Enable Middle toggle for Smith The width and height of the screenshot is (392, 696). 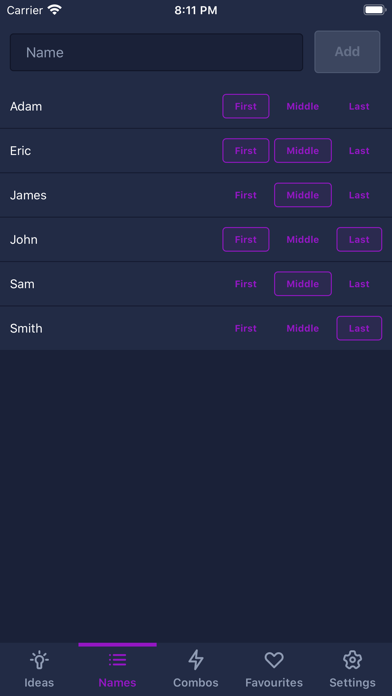[x=303, y=328]
